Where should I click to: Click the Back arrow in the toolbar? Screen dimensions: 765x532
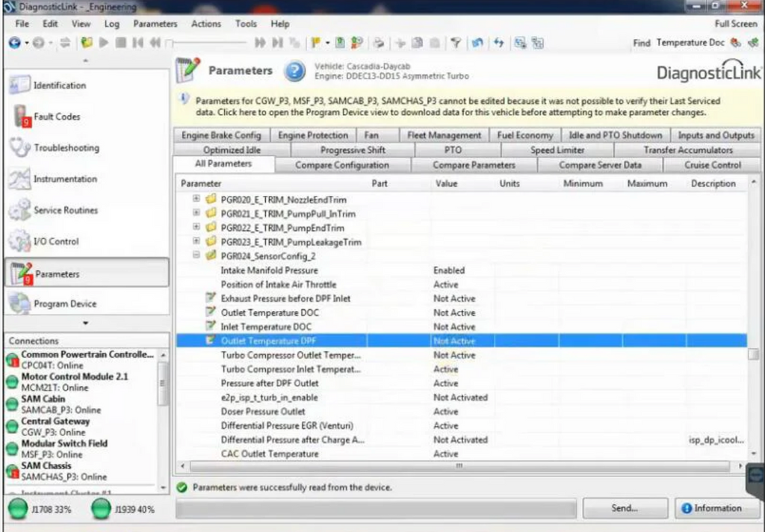[16, 43]
